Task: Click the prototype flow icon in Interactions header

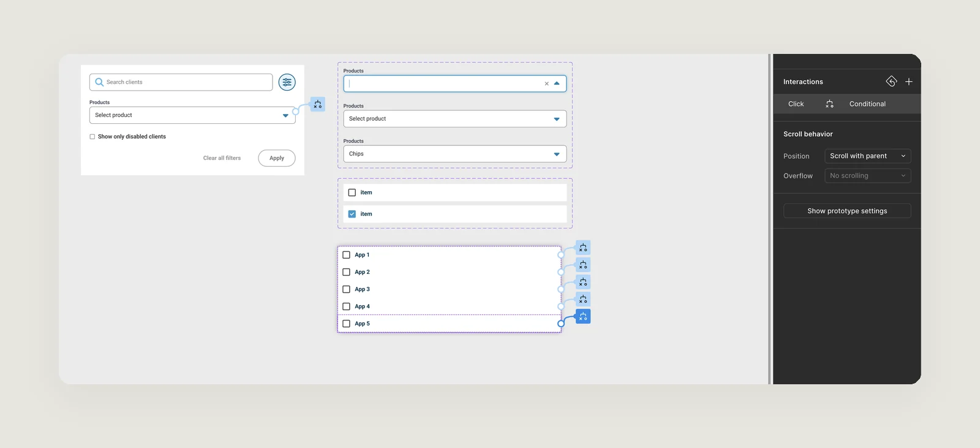Action: (x=891, y=82)
